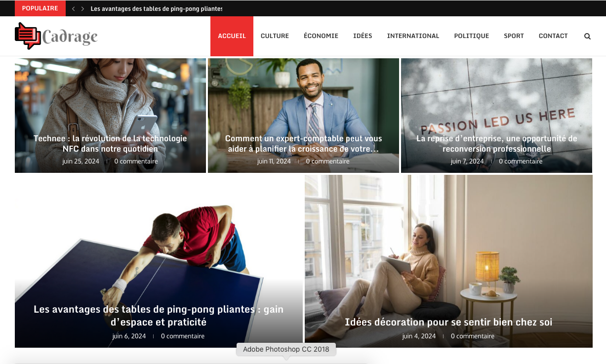
Task: Click the search magnifier icon
Action: point(587,36)
